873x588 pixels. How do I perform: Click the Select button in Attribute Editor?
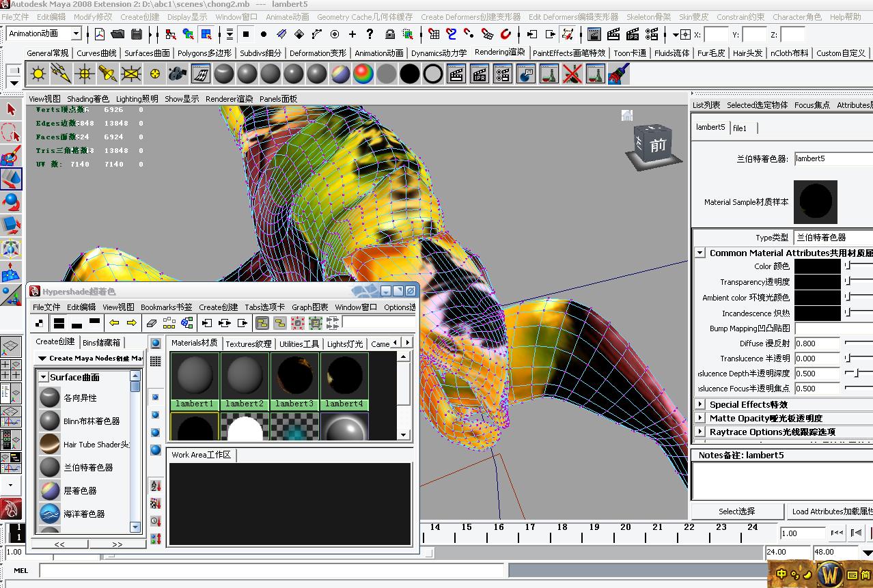[737, 511]
